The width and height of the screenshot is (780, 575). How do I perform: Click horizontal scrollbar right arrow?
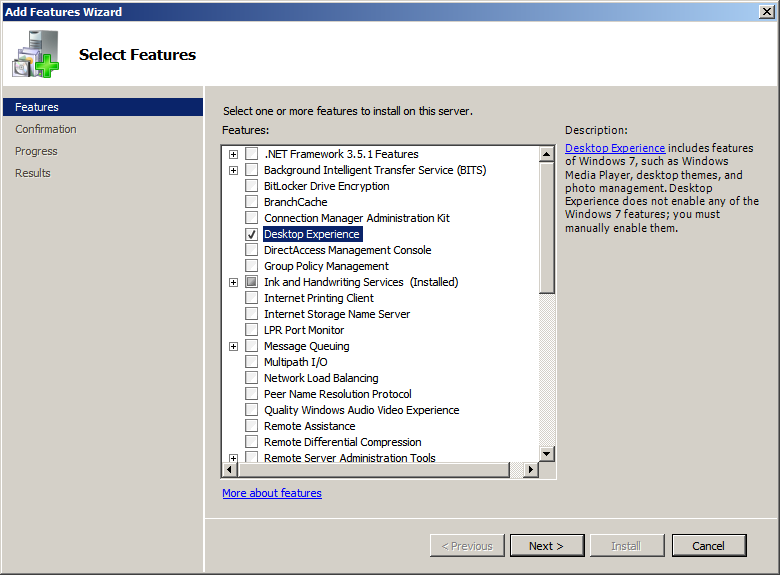pyautogui.click(x=530, y=470)
